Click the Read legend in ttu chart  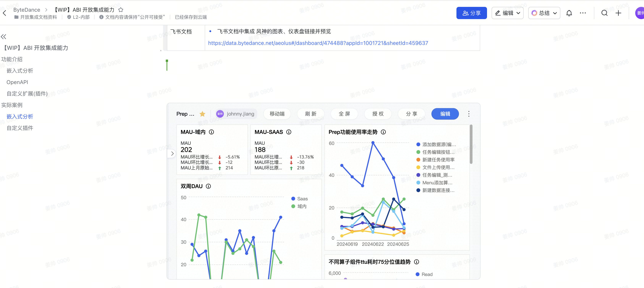click(x=424, y=274)
